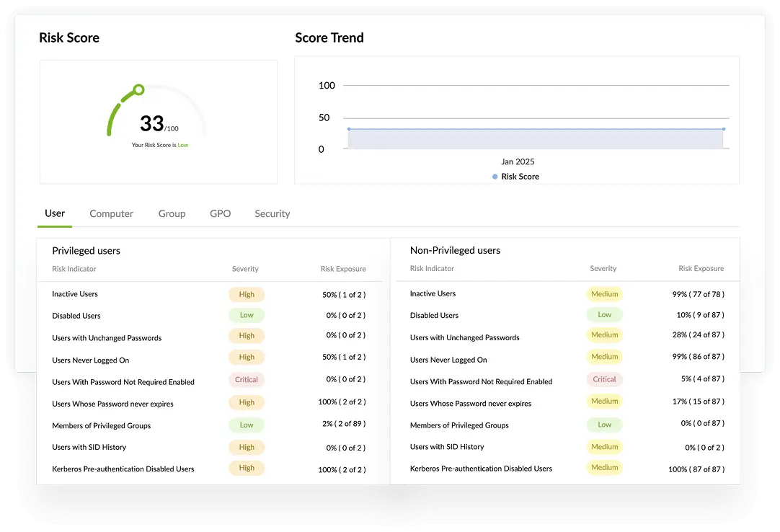This screenshot has width=780, height=532.
Task: Open Privileged 'Members of Privileged Groups'
Action: 102,426
